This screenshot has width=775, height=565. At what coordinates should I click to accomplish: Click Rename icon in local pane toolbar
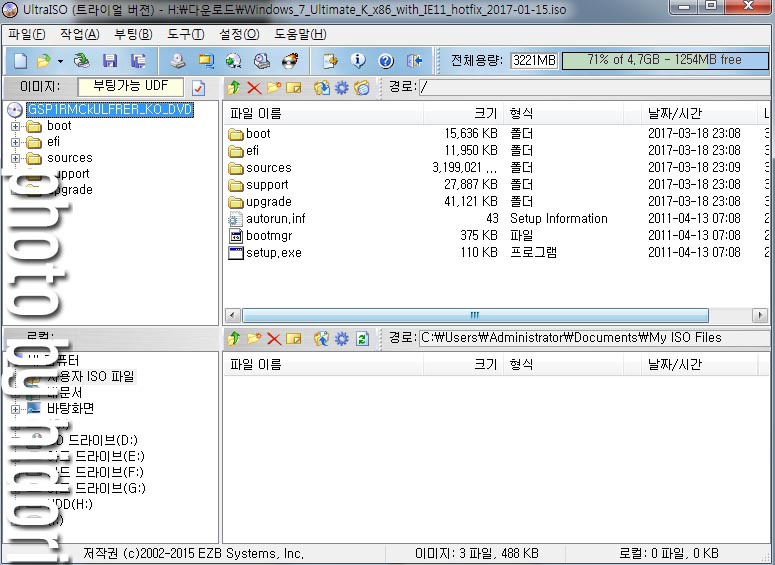tap(294, 339)
